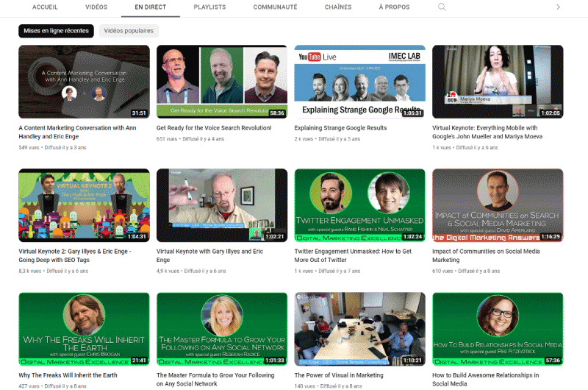Click title 'Impact of Communities on Social Media Marketing'
The image size is (588, 390).
pos(486,255)
